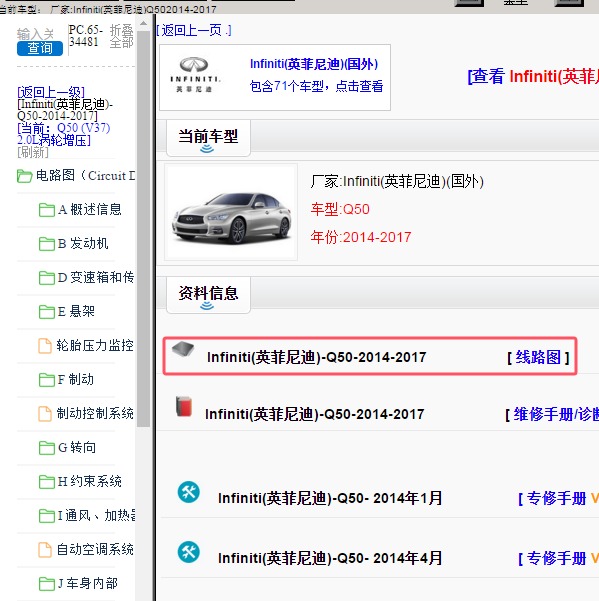Click the 车型:Q50 red text
Image resolution: width=599 pixels, height=601 pixels.
tap(340, 209)
